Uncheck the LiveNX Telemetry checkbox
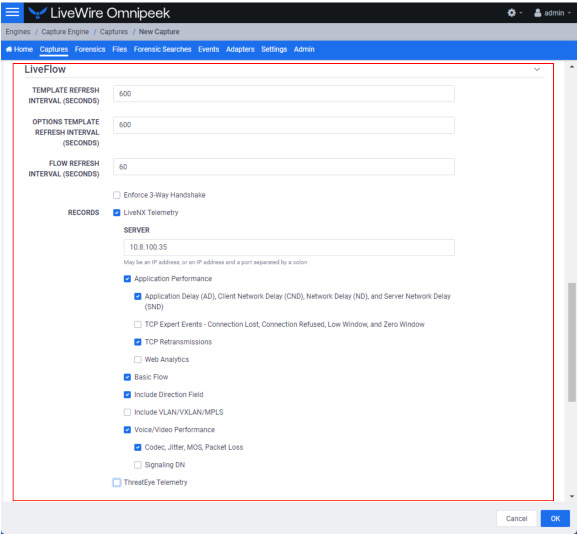Screen dimensions: 579x535 [x=117, y=213]
